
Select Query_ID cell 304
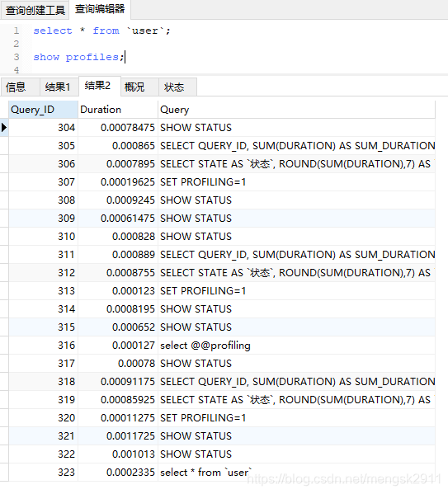(43, 128)
